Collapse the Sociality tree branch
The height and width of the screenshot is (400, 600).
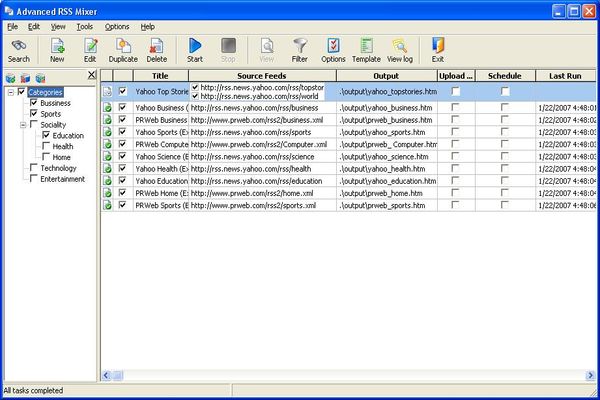tap(23, 125)
